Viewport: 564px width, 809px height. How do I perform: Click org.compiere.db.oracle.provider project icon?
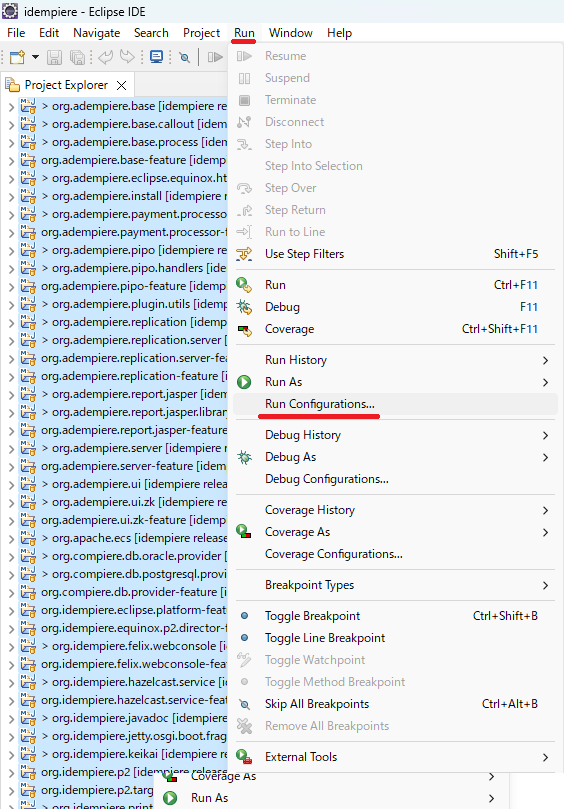click(x=28, y=557)
